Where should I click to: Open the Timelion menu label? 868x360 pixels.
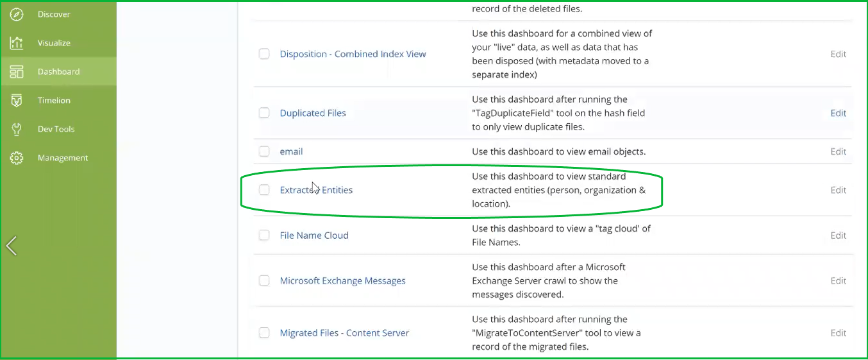point(54,101)
